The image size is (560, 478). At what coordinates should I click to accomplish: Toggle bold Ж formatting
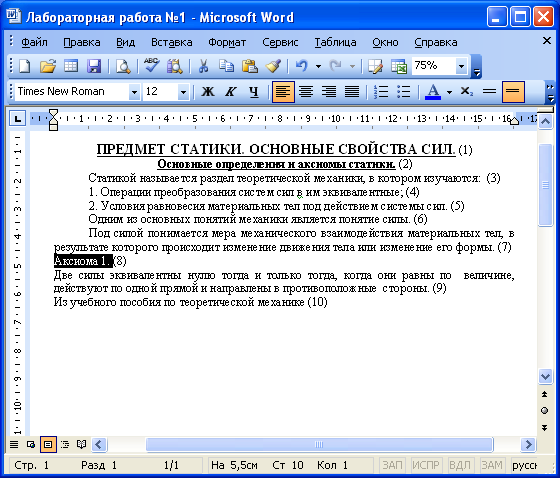click(208, 92)
